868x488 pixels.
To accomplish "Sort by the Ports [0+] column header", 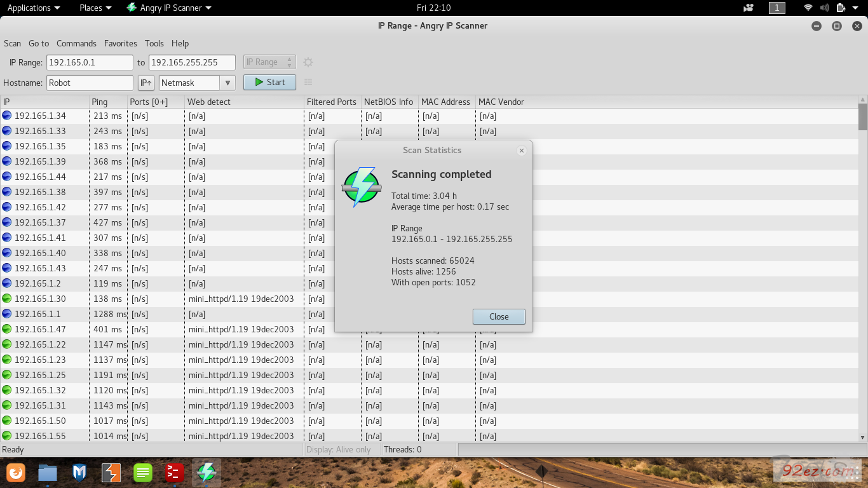I will coord(156,102).
